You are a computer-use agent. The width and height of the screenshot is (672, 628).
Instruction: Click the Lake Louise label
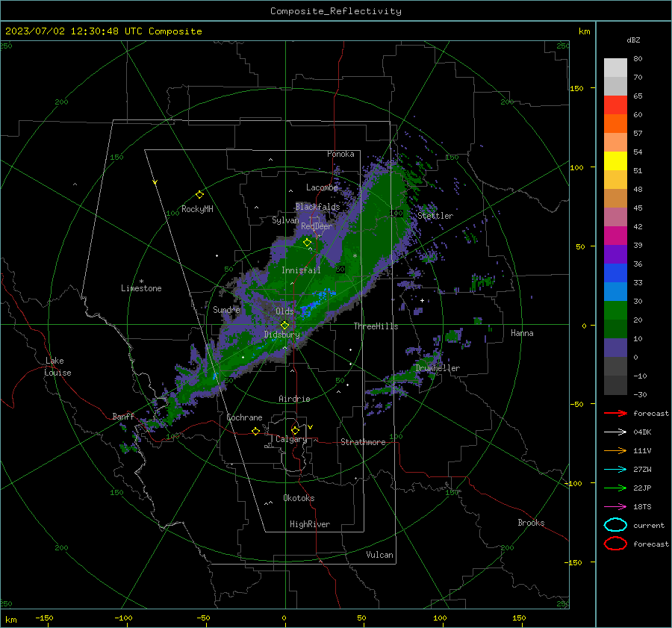pyautogui.click(x=57, y=367)
